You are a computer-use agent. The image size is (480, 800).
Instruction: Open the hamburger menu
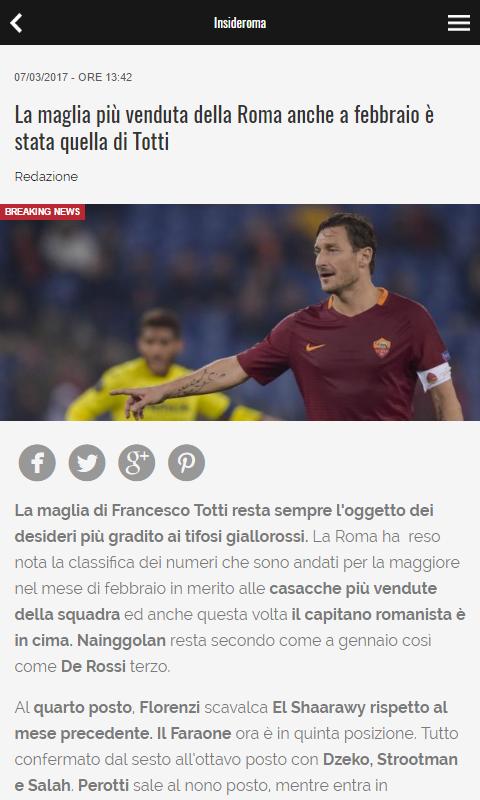coord(459,23)
